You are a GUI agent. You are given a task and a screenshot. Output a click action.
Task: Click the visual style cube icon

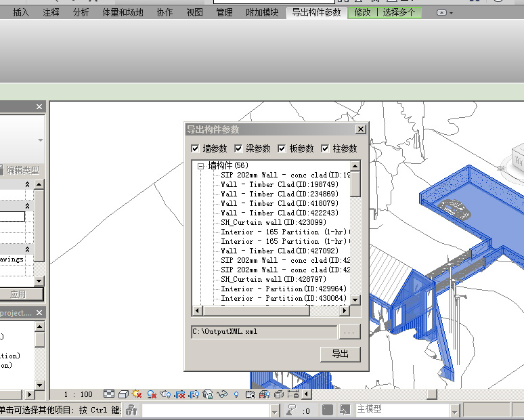click(x=123, y=394)
